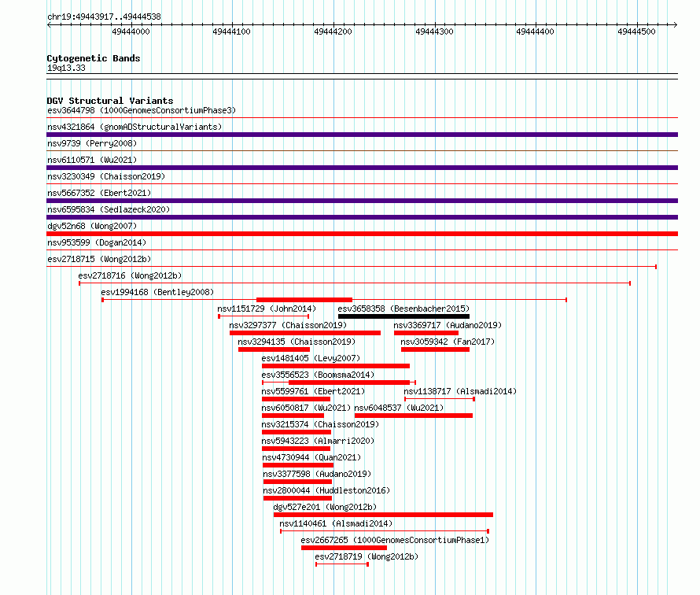This screenshot has height=595, width=700.
Task: Click the 49444300 ruler position
Action: pos(434,31)
